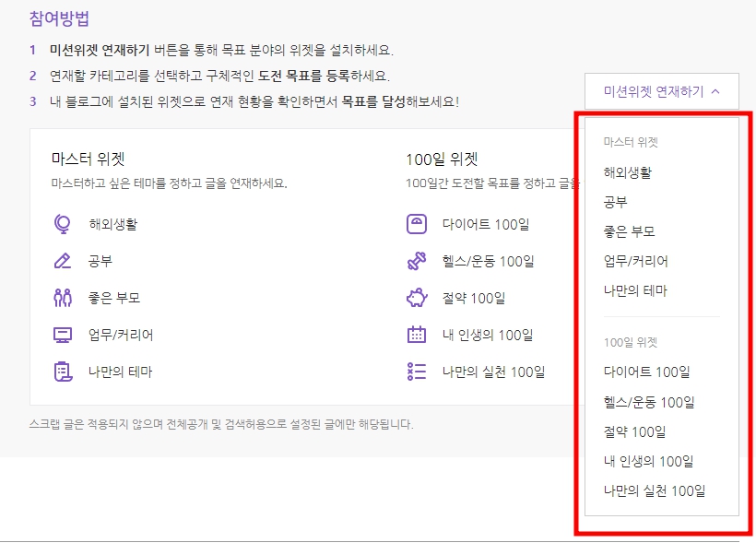
Task: Click the scale icon for 다이어트 100일
Action: (419, 223)
